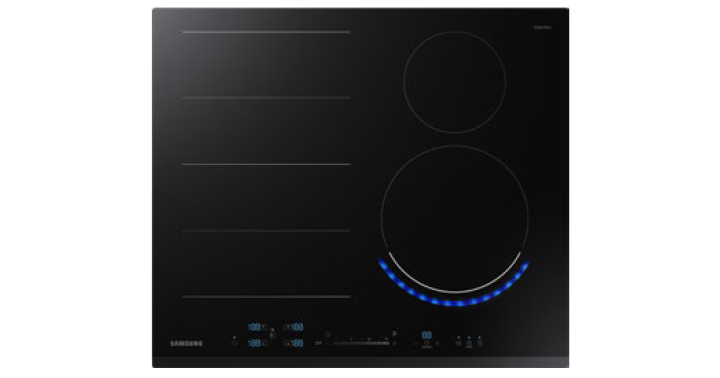720x378 pixels.
Task: Select the Flex Zone link icon between displays
Action: (x=272, y=335)
